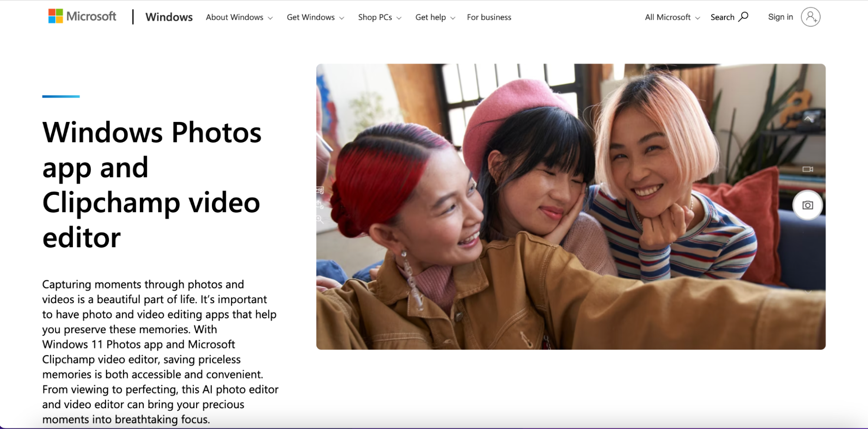Open the For business page
This screenshot has height=429, width=868.
(x=489, y=17)
